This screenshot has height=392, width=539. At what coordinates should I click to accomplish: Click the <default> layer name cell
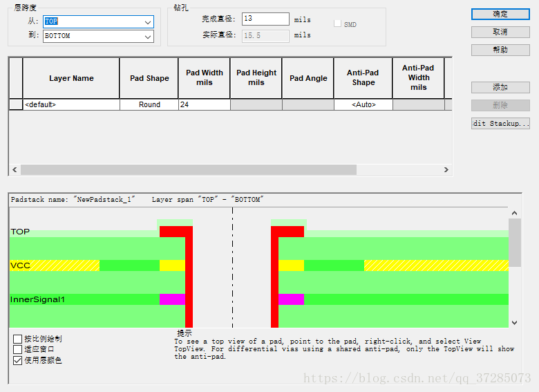click(x=71, y=104)
